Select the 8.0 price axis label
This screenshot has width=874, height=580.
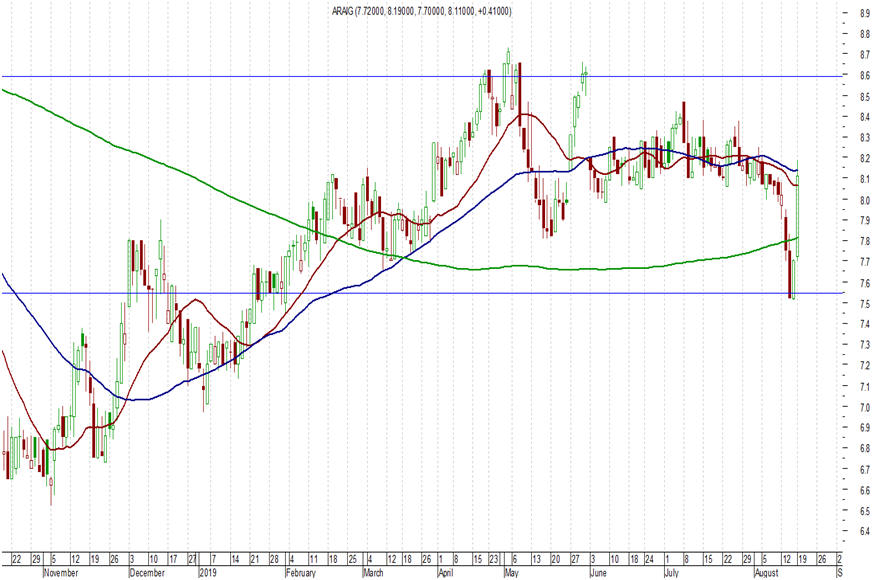tap(865, 200)
